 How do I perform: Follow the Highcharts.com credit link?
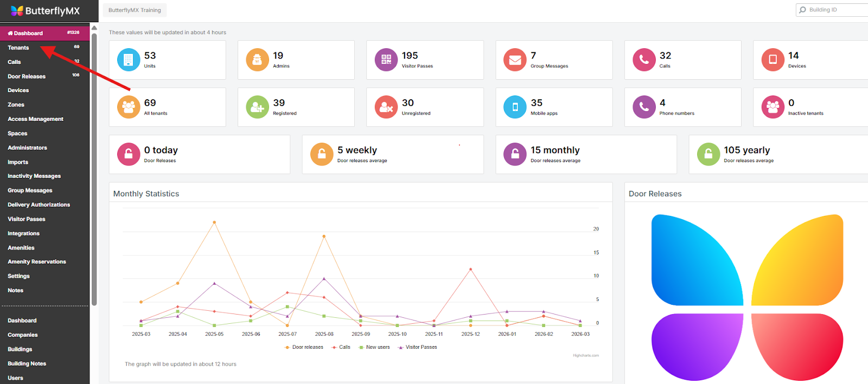click(586, 356)
